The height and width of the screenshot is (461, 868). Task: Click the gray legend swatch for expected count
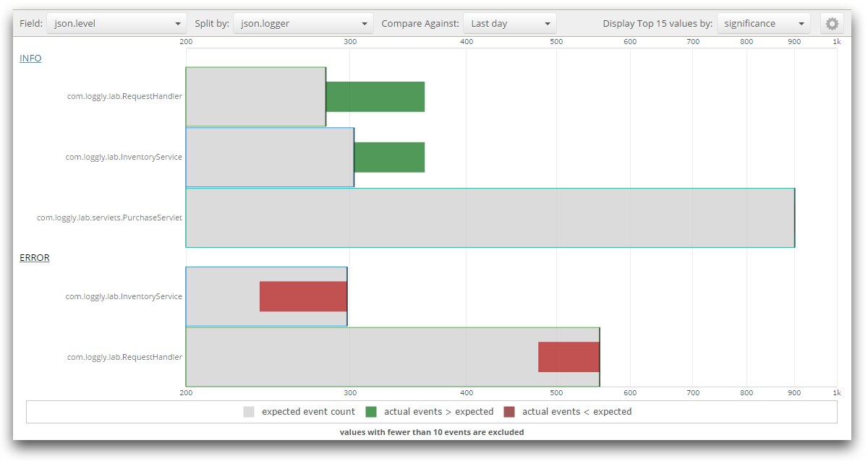[249, 412]
